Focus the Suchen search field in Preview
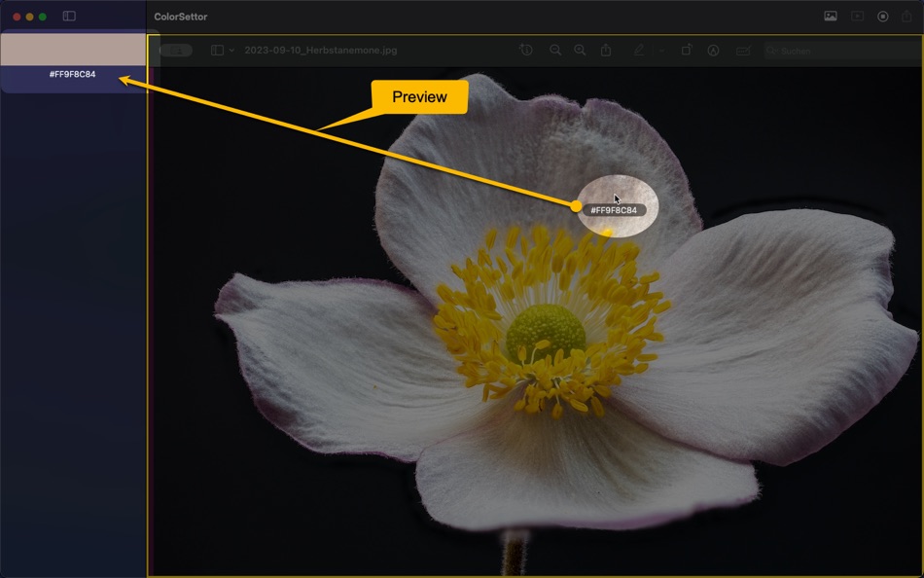The width and height of the screenshot is (924, 578). pos(841,51)
